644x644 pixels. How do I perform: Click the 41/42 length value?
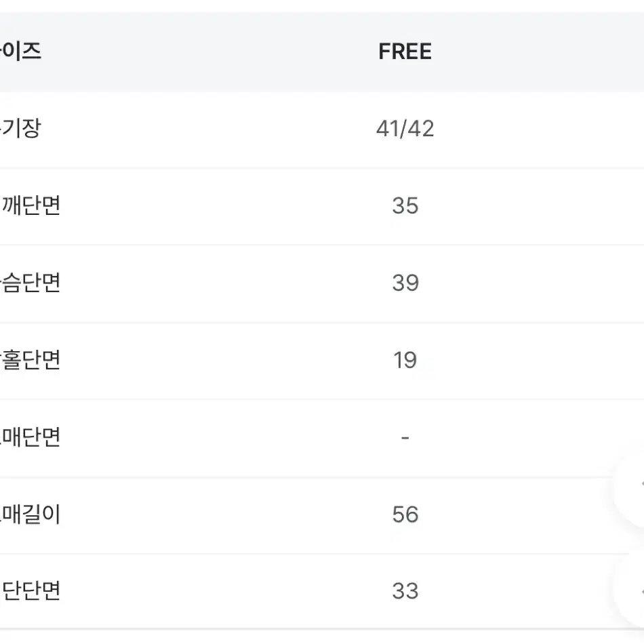click(x=405, y=129)
